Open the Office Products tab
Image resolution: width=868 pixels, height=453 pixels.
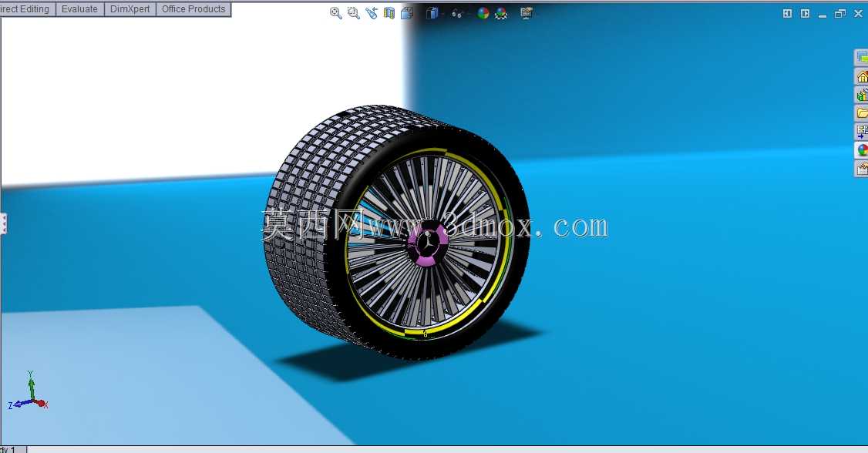[193, 9]
